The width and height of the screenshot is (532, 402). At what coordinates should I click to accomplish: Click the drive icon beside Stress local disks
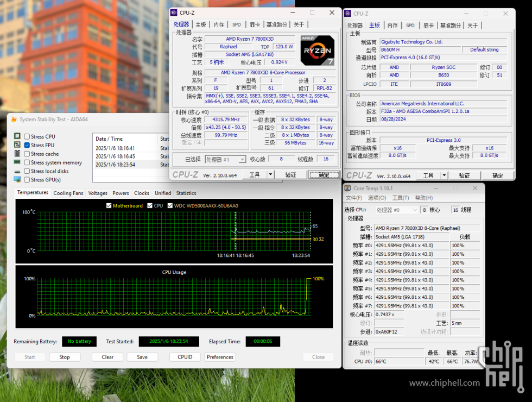pyautogui.click(x=17, y=172)
